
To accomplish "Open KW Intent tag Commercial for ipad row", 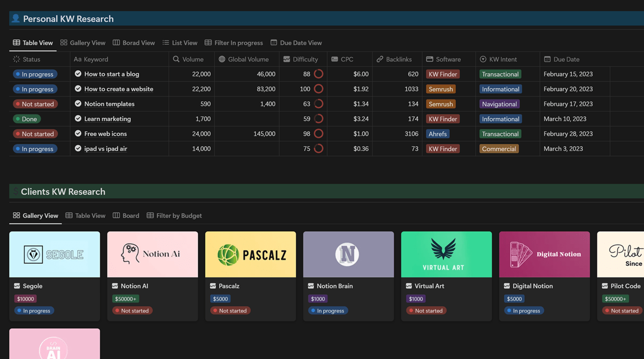I will 499,149.
